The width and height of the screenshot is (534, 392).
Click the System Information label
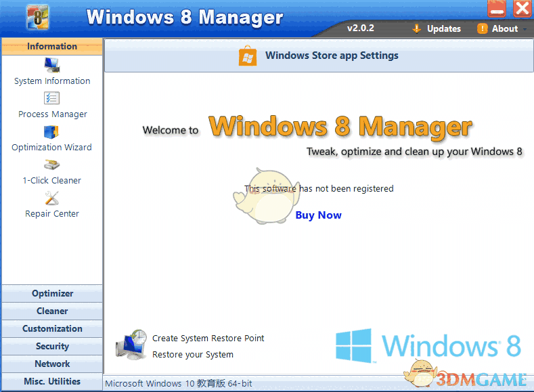(x=52, y=81)
